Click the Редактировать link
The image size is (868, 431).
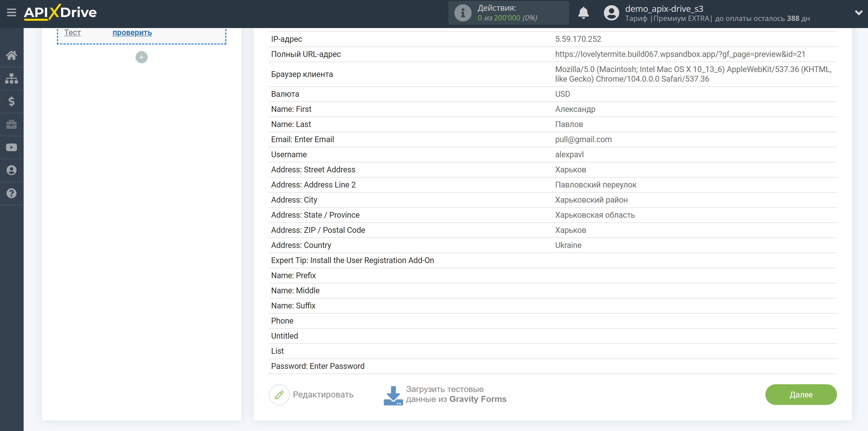pyautogui.click(x=323, y=395)
